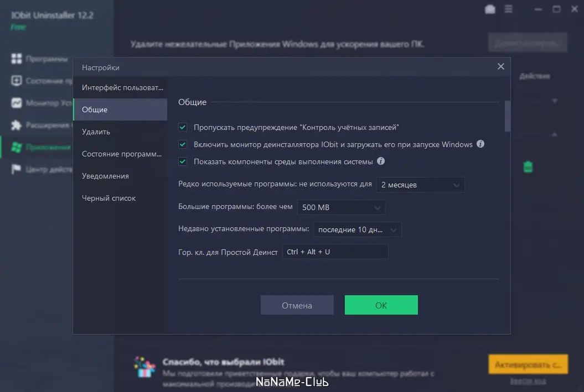584x392 pixels.
Task: Switch to Состояние программ settings tab
Action: click(x=120, y=154)
